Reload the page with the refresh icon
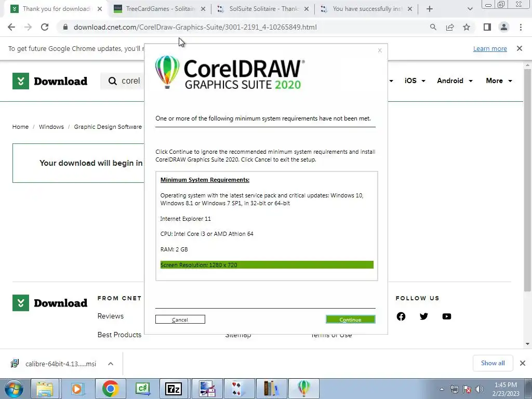Viewport: 532px width, 399px height. [45, 27]
